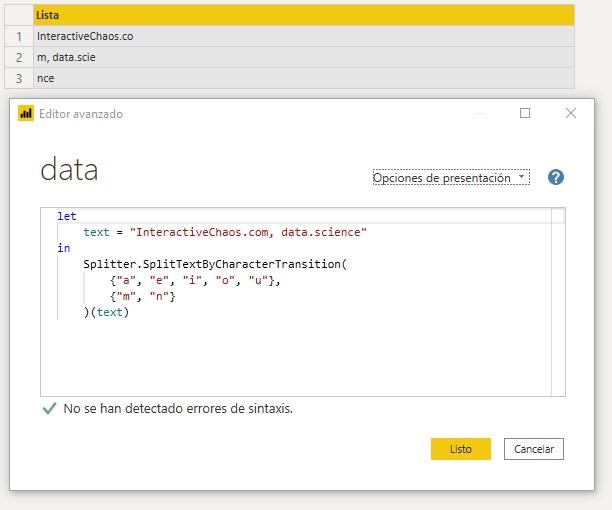Close the Editor avanzado dialog
Screen dimensions: 612x510
[571, 113]
